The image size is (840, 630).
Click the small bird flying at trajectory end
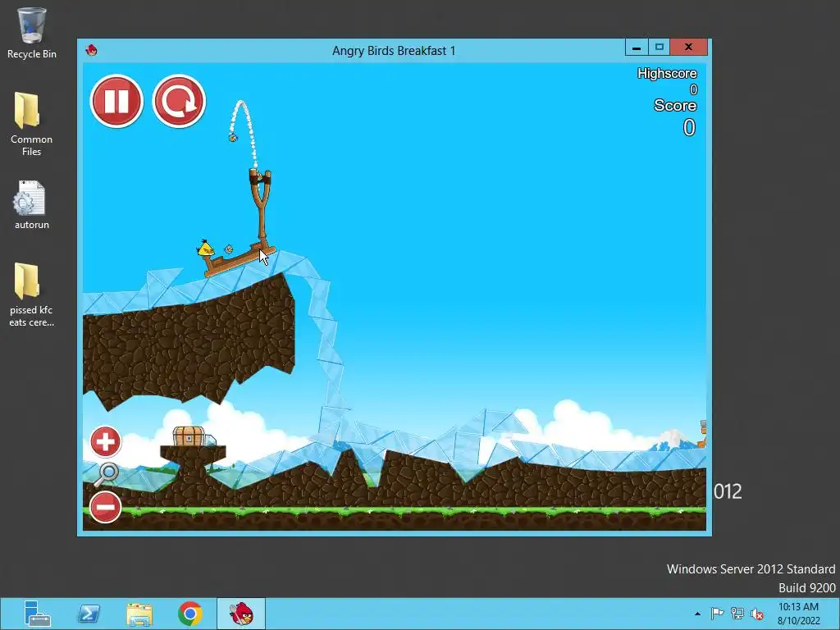pyautogui.click(x=232, y=138)
